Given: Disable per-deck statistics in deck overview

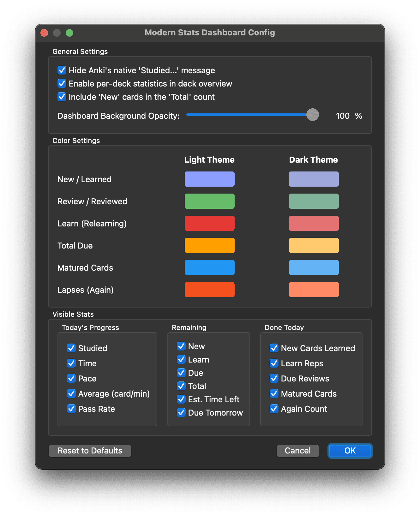Looking at the screenshot, I should [x=62, y=83].
